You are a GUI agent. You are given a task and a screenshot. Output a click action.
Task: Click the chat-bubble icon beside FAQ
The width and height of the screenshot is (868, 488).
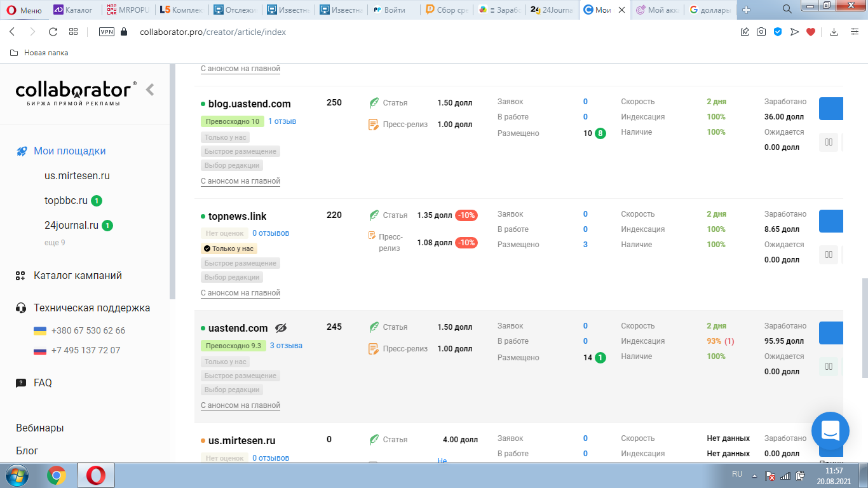point(21,383)
